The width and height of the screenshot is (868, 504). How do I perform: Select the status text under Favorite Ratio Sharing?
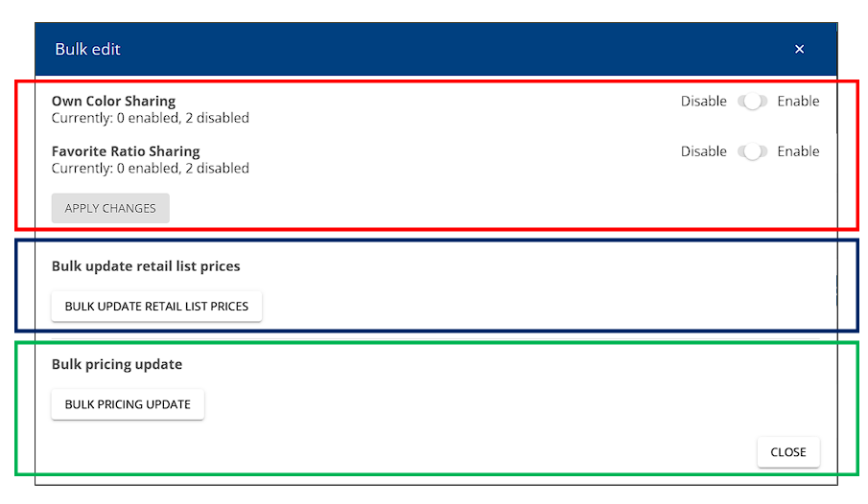coord(150,169)
